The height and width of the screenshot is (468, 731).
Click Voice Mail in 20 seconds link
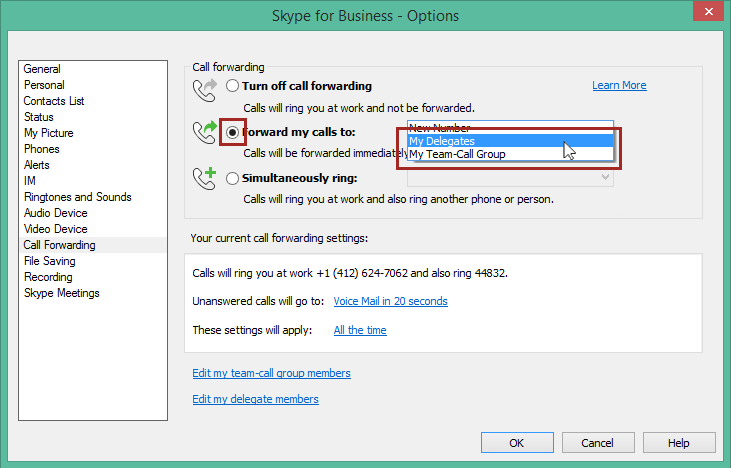click(x=390, y=301)
